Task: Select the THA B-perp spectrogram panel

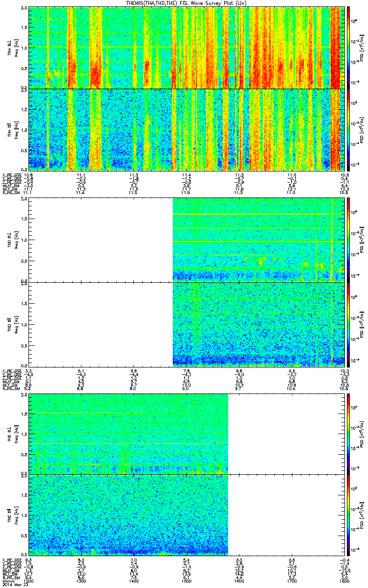Action: coord(187,48)
